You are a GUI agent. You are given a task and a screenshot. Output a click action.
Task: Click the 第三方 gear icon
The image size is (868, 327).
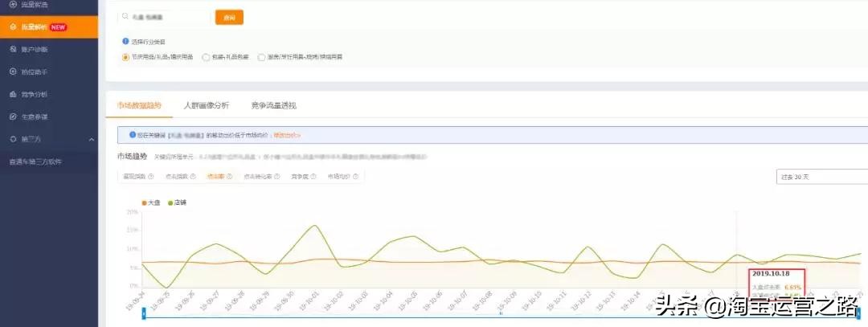(14, 140)
